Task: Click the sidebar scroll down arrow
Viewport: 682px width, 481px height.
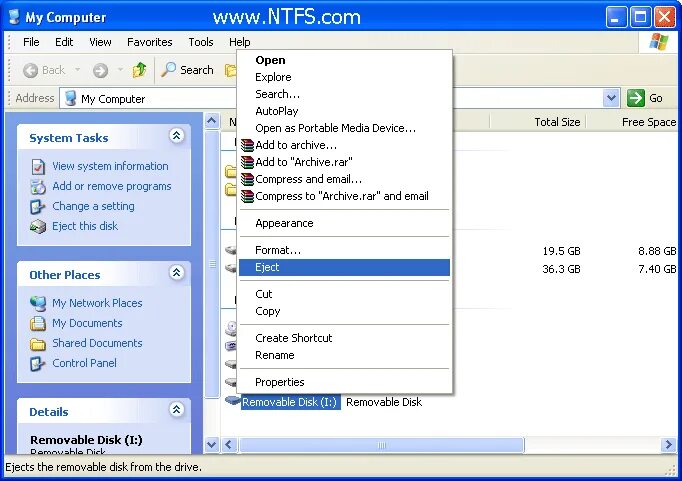Action: click(x=212, y=445)
